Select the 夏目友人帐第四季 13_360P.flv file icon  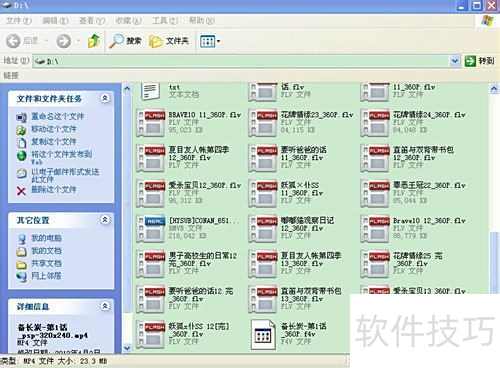(263, 264)
